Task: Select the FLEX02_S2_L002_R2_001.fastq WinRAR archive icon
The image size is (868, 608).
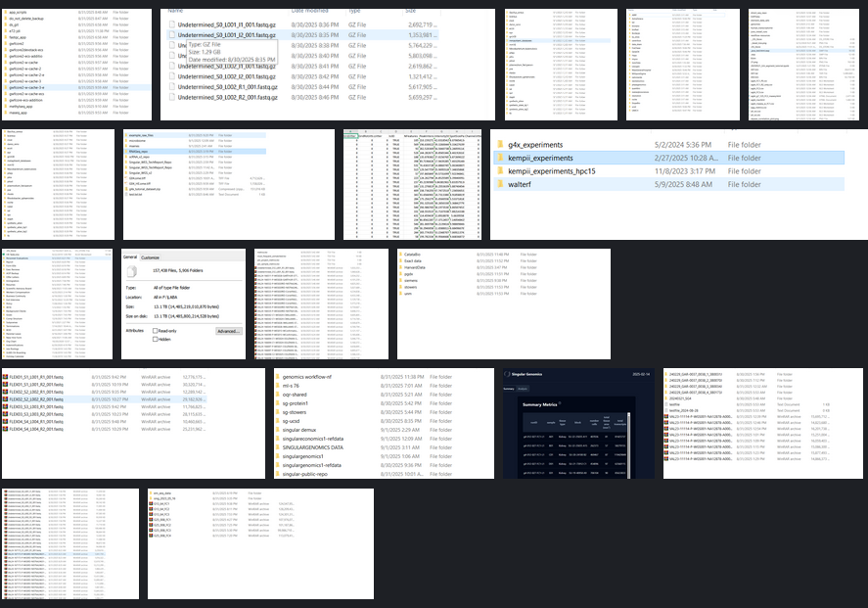Action: point(7,399)
